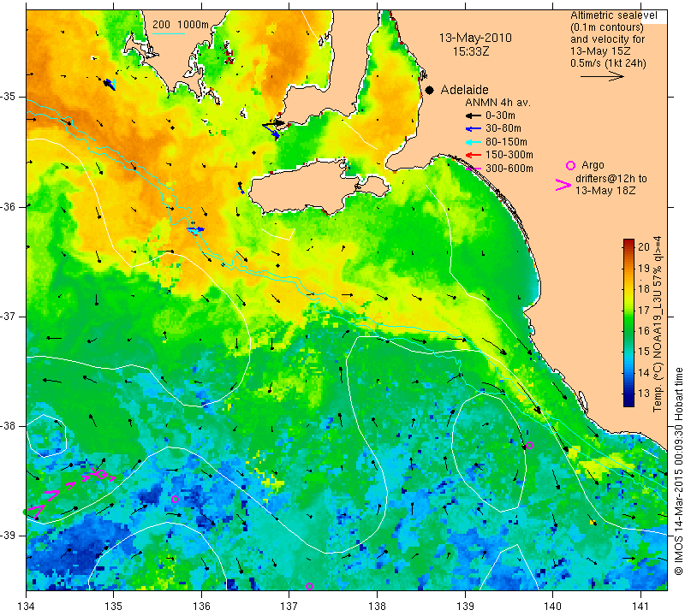Click the blue ANMN mooring arrow near 136E 36.2S

[195, 228]
